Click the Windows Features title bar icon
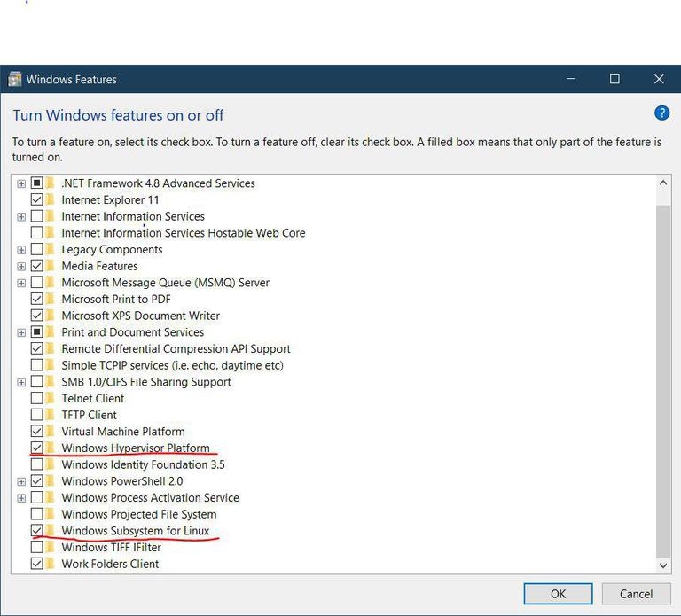 [15, 79]
